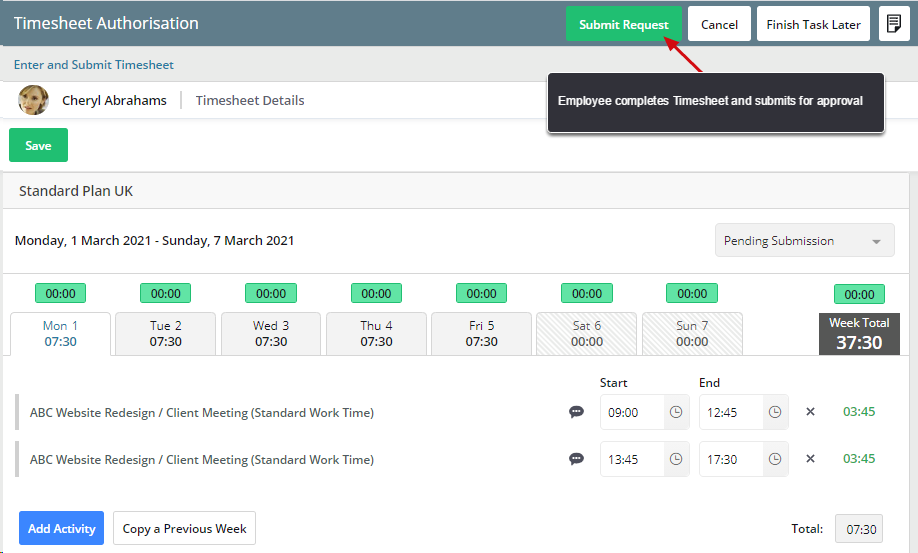Click Copy a Previous Week
Image resolution: width=918 pixels, height=553 pixels.
point(184,528)
